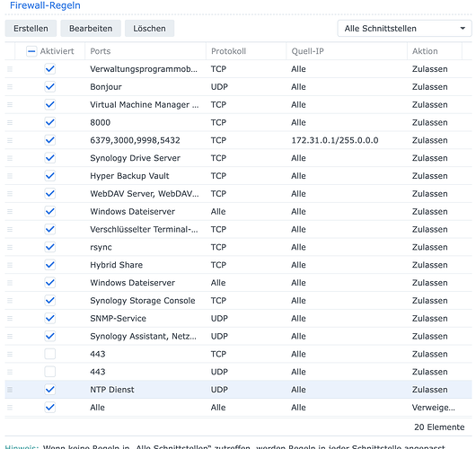The height and width of the screenshot is (449, 476).
Task: Click drag handle icon of rsync rule
Action: [10, 247]
